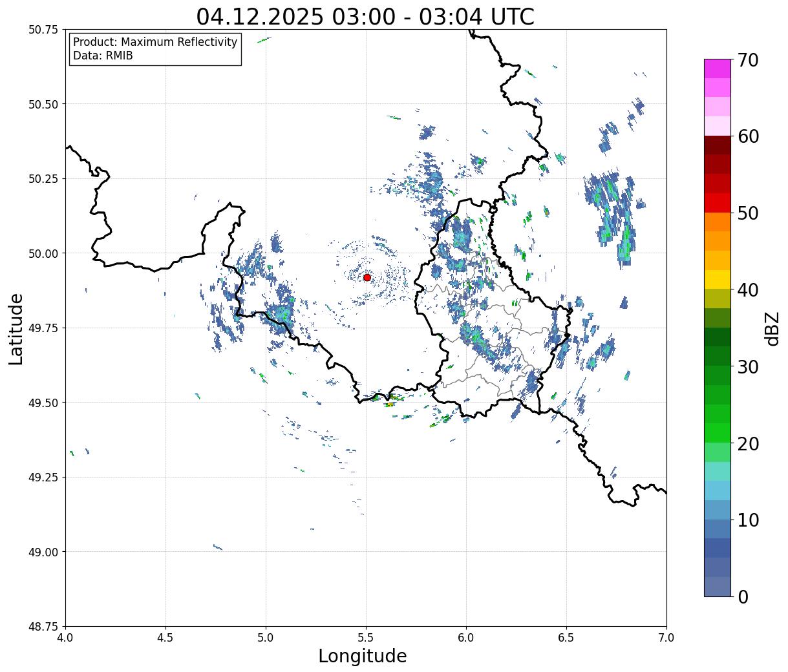The image size is (788, 672).
Task: Click longitude tick label 6.0
Action: [466, 638]
